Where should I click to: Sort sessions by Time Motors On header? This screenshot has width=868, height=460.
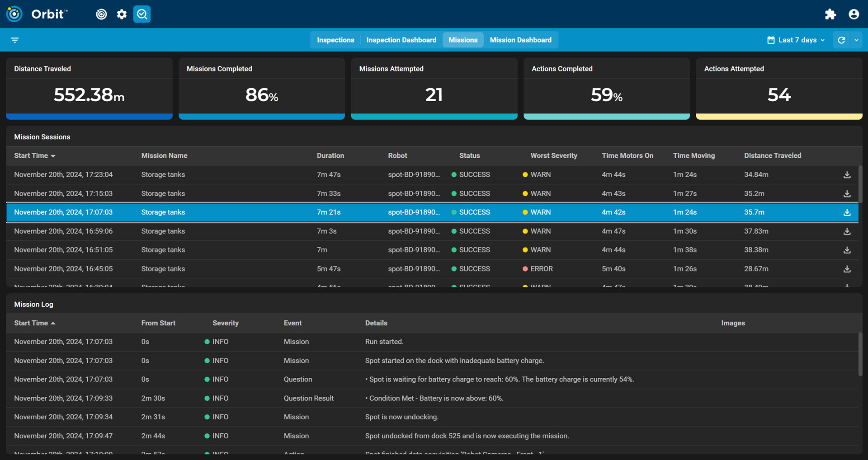point(627,155)
